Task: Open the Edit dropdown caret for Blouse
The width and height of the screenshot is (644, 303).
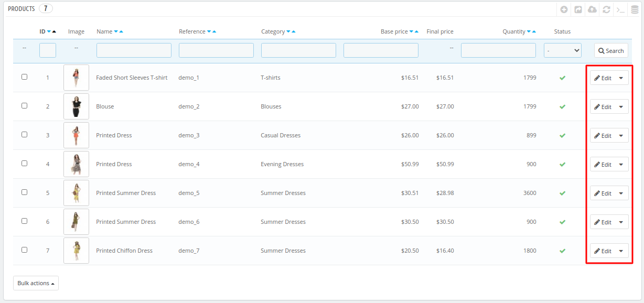Action: pos(621,106)
